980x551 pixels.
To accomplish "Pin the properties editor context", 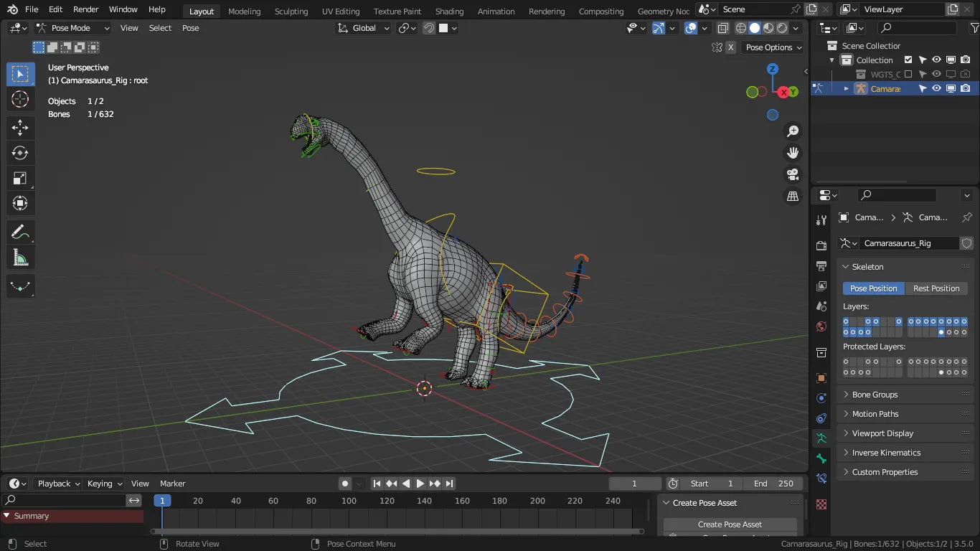I will (967, 217).
